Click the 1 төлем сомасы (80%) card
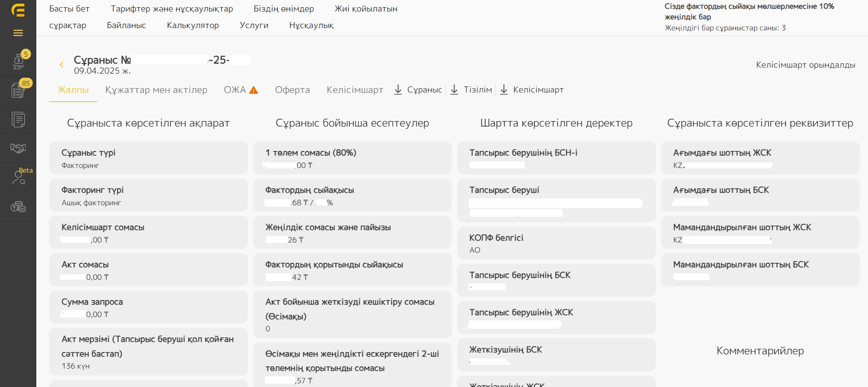This screenshot has height=387, width=868. 352,158
